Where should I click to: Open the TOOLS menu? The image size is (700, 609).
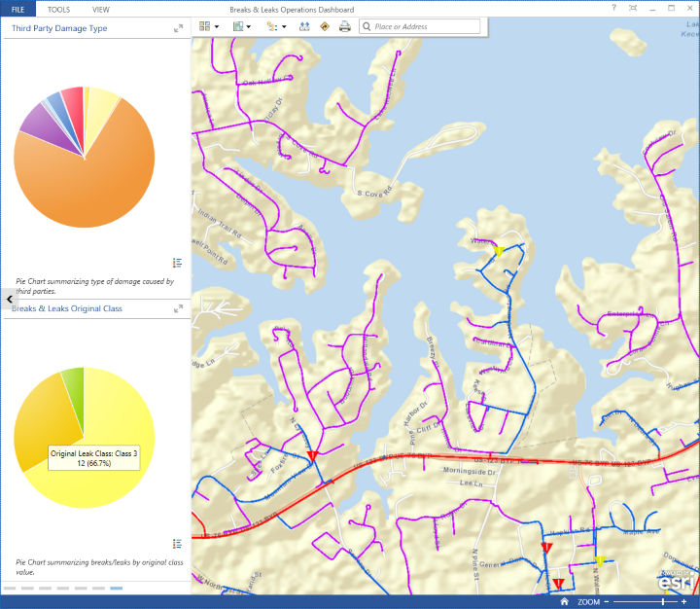click(x=58, y=9)
